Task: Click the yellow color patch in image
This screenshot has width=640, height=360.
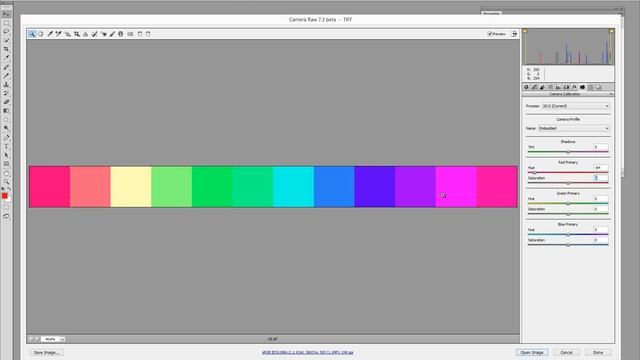Action: pos(131,187)
